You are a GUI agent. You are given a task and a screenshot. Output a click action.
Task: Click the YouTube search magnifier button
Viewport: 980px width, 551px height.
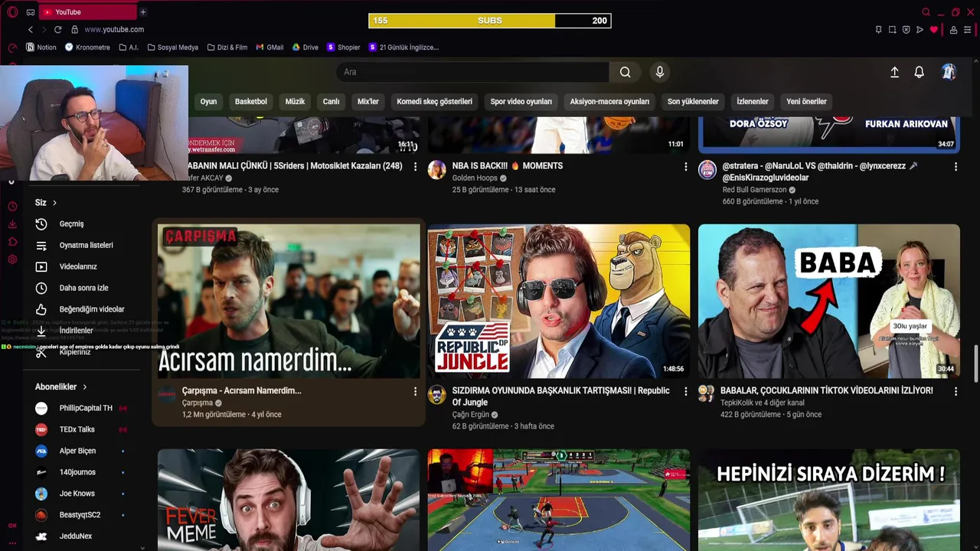[x=626, y=72]
